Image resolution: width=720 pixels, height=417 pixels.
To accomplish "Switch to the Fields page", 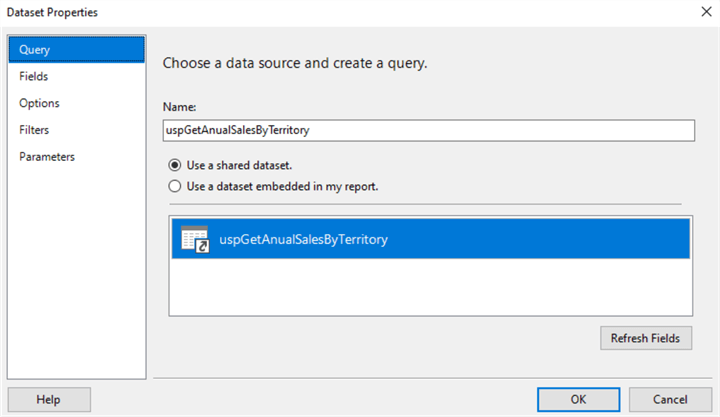I will pos(34,76).
